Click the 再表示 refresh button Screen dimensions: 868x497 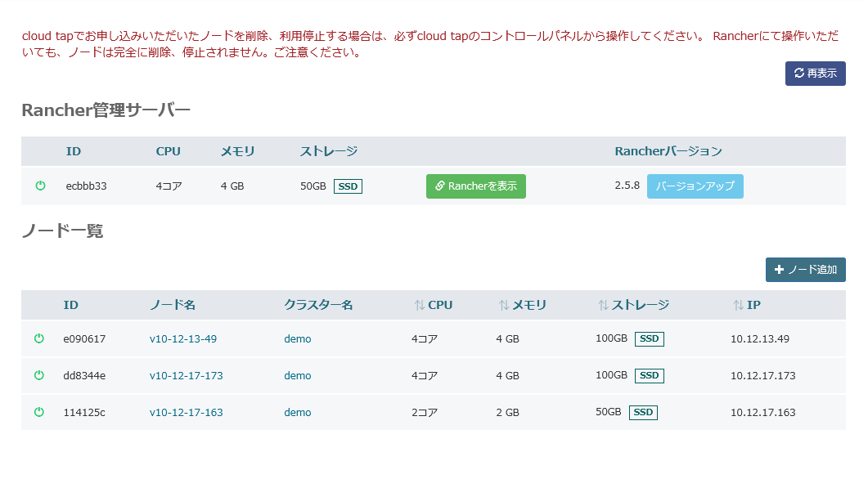click(816, 74)
